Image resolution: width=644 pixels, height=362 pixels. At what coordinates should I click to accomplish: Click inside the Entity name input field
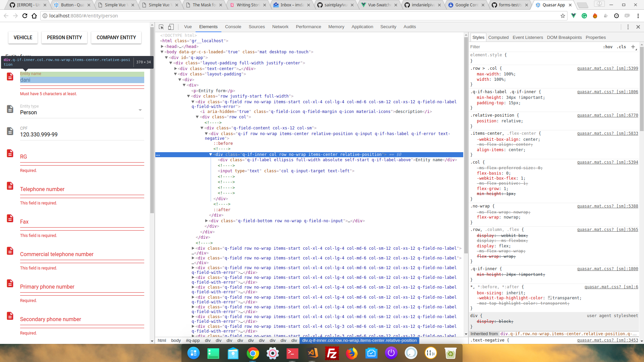click(x=80, y=80)
